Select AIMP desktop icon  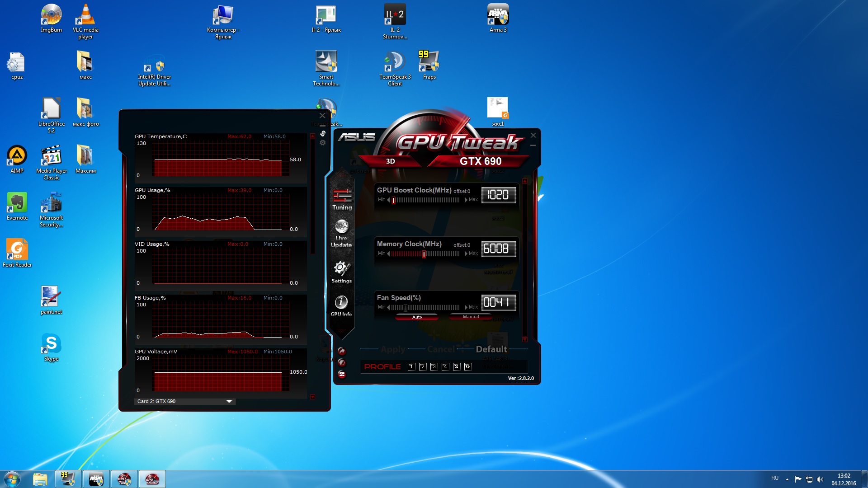point(17,159)
